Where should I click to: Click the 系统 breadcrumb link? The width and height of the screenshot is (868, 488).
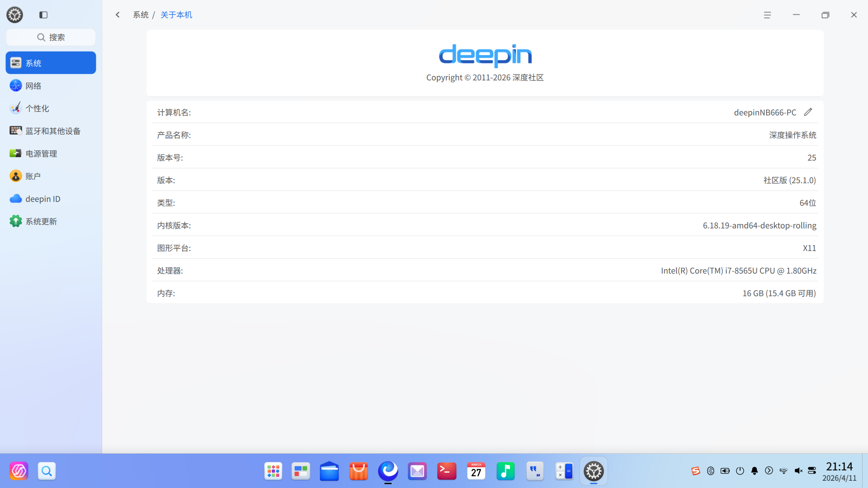pyautogui.click(x=141, y=15)
